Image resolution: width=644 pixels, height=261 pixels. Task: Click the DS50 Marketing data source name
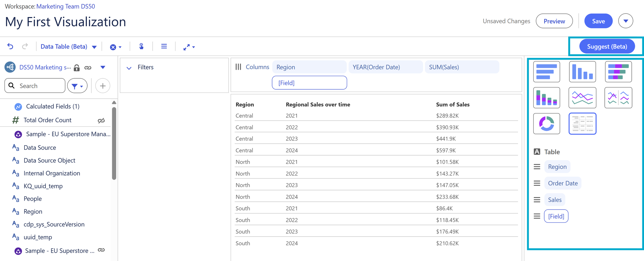45,67
